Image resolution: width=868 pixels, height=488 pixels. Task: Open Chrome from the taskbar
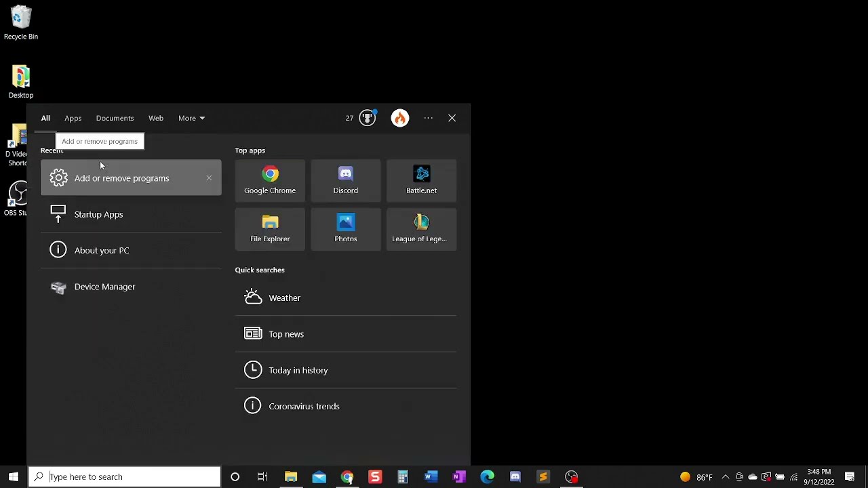347,476
